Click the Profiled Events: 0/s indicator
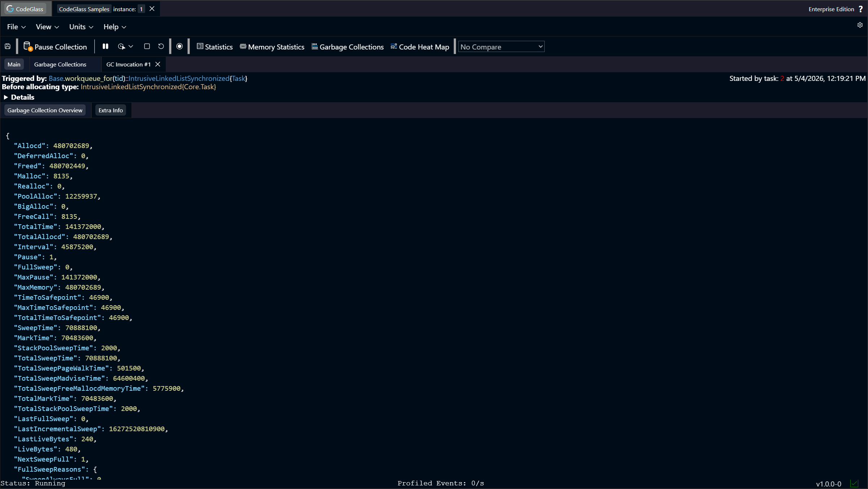This screenshot has width=868, height=489. (441, 483)
